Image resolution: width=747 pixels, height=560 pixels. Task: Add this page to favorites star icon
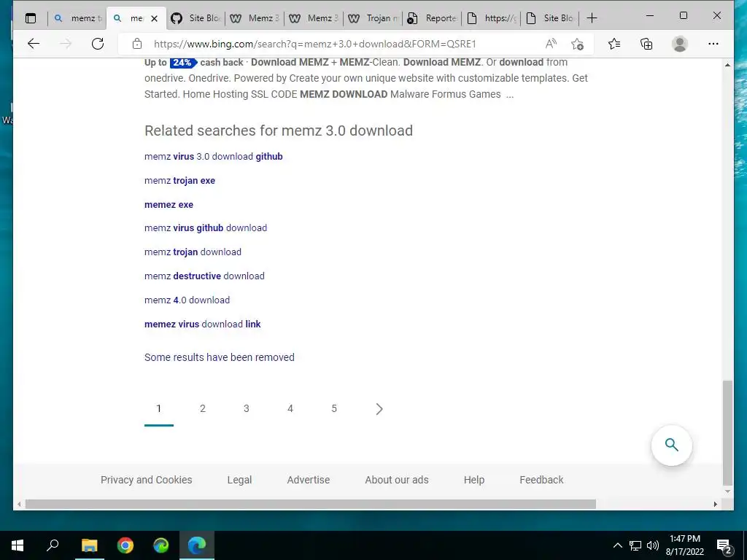(578, 44)
